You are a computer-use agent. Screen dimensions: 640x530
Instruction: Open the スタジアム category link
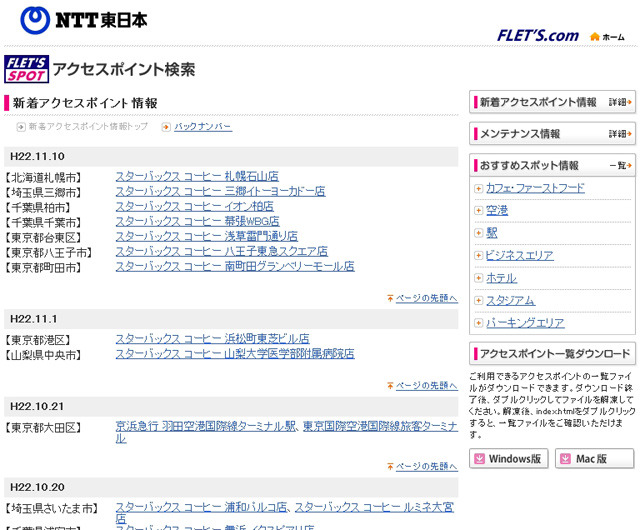pyautogui.click(x=510, y=301)
